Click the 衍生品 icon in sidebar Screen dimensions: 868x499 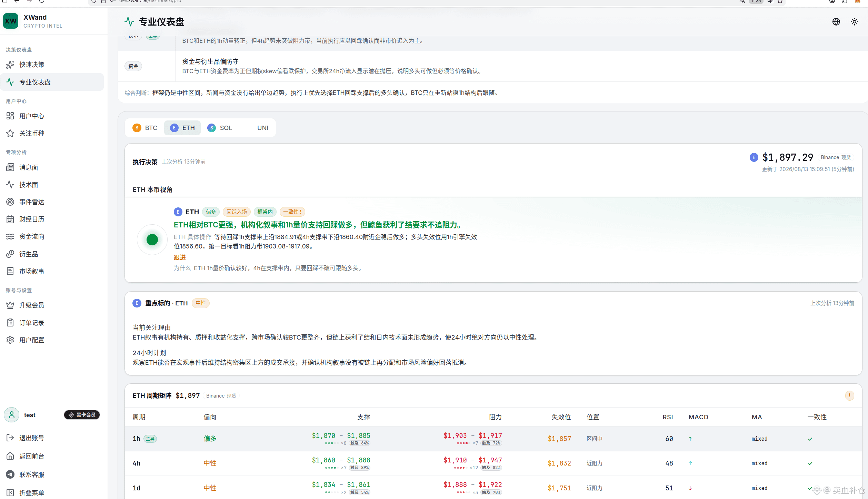click(x=10, y=254)
